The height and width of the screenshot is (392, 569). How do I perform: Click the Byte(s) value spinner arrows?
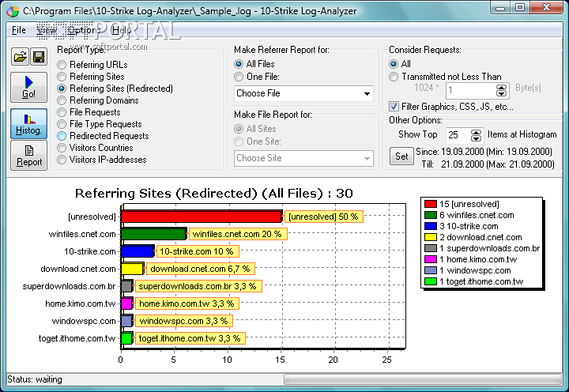pyautogui.click(x=502, y=90)
